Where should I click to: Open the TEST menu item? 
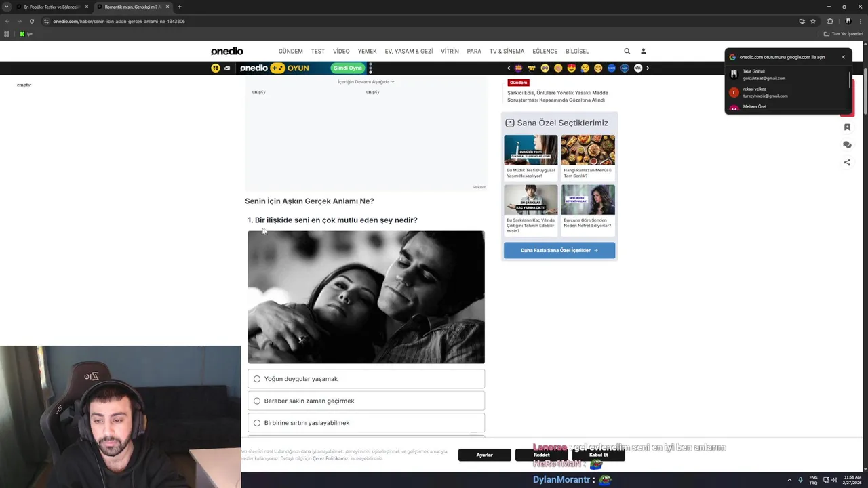[x=318, y=52]
